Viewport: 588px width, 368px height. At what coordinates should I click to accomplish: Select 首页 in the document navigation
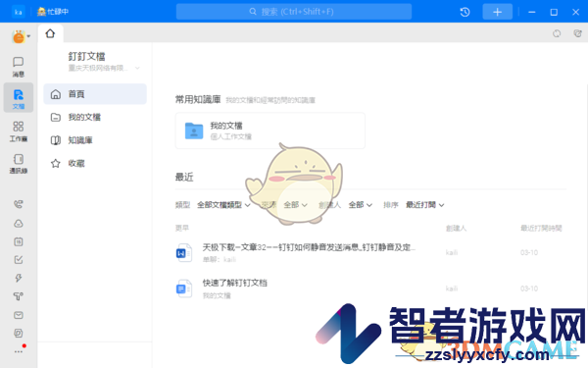pos(95,94)
